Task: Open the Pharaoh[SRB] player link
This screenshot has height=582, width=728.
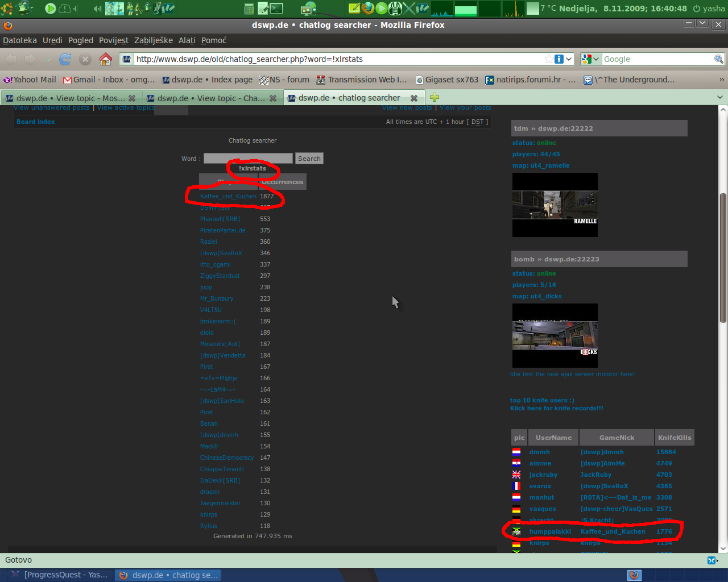Action: [220, 219]
